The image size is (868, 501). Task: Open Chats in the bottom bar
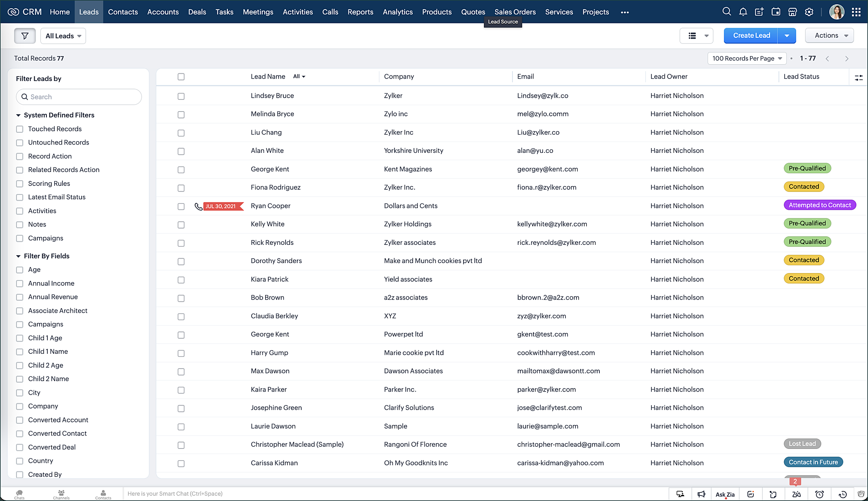(x=19, y=494)
